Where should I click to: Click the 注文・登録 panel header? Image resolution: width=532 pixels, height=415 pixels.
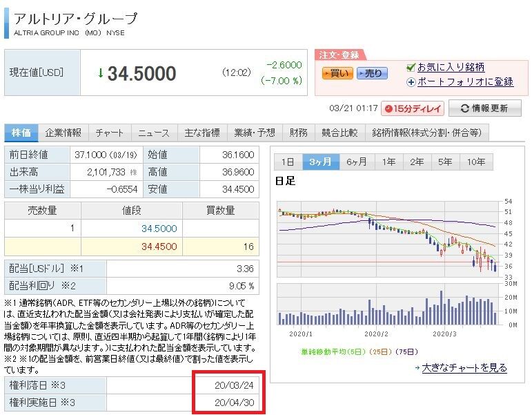point(339,55)
